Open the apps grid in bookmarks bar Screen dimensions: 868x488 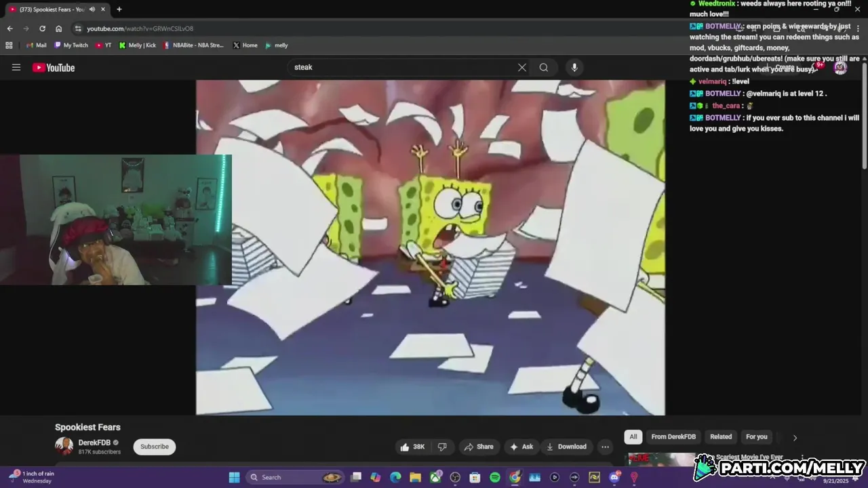pyautogui.click(x=9, y=45)
